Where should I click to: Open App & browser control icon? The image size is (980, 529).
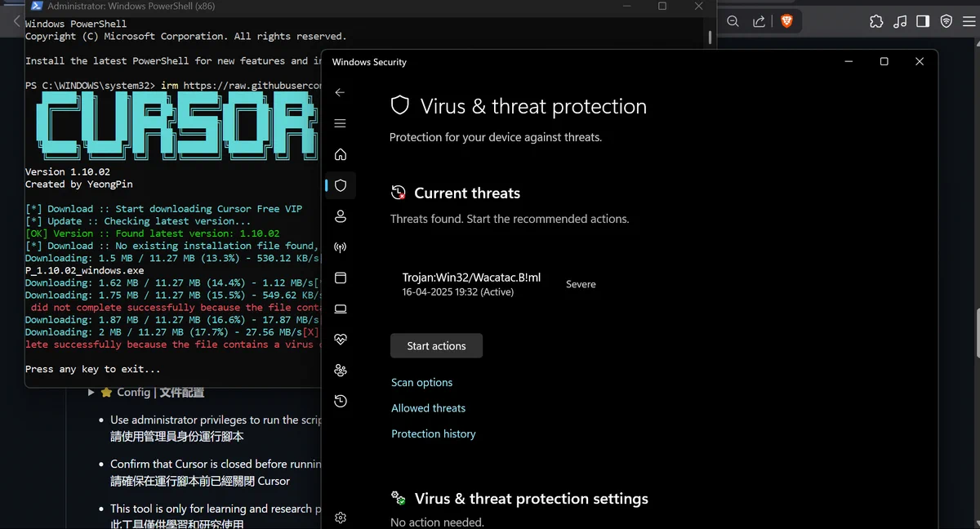coord(341,278)
